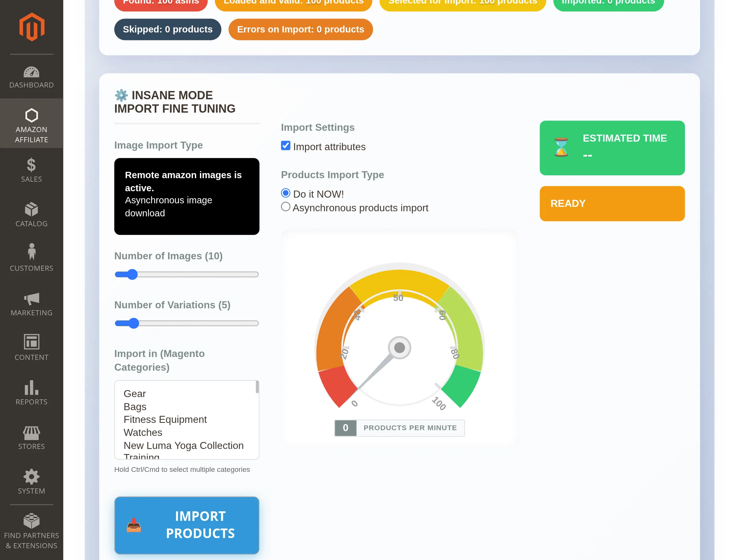This screenshot has height=560, width=736.
Task: Click the hourglass icon in Estimated Time
Action: coord(561,147)
